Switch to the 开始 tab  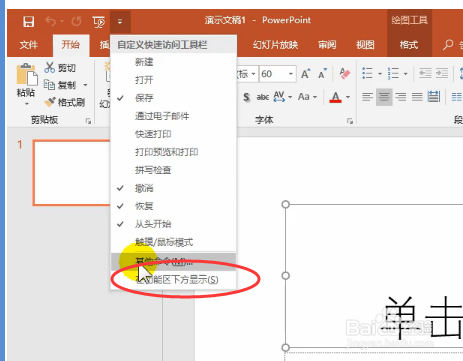click(x=71, y=45)
